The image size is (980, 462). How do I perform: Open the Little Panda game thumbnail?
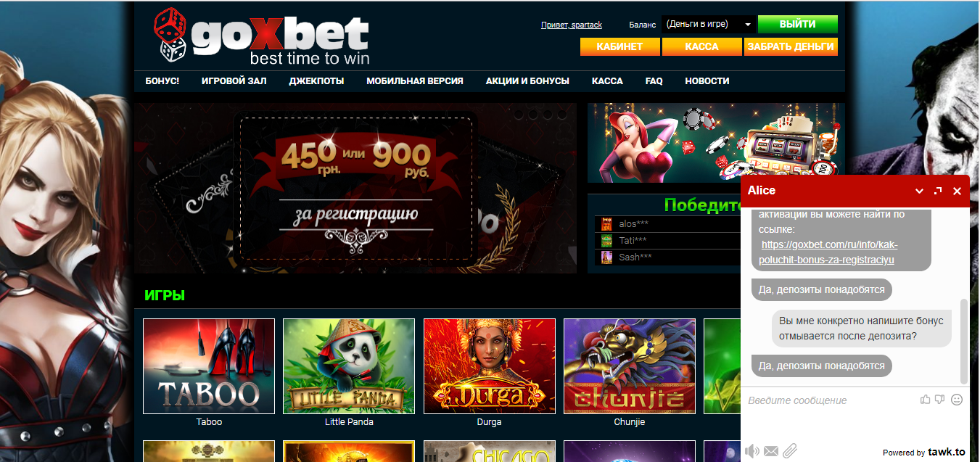coord(349,366)
